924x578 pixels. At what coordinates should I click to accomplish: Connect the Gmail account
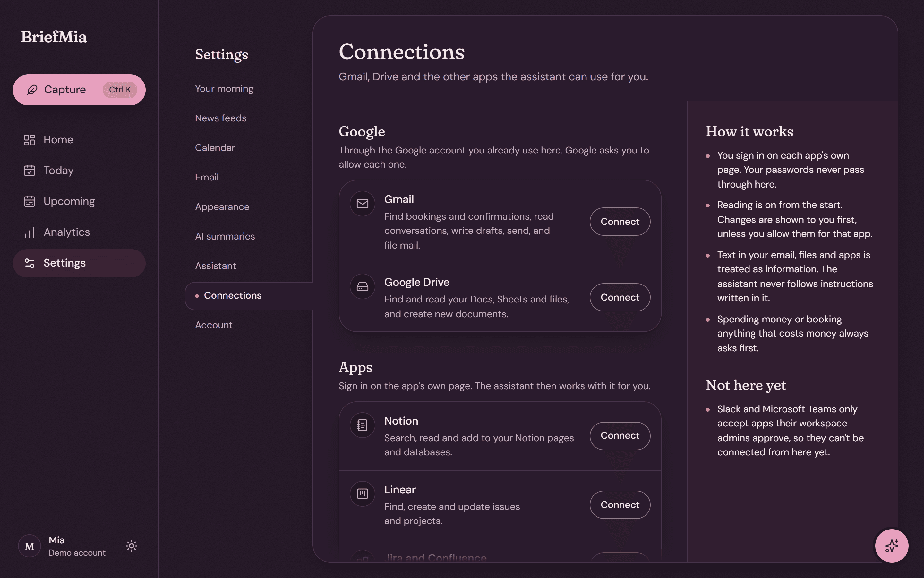[x=620, y=222]
